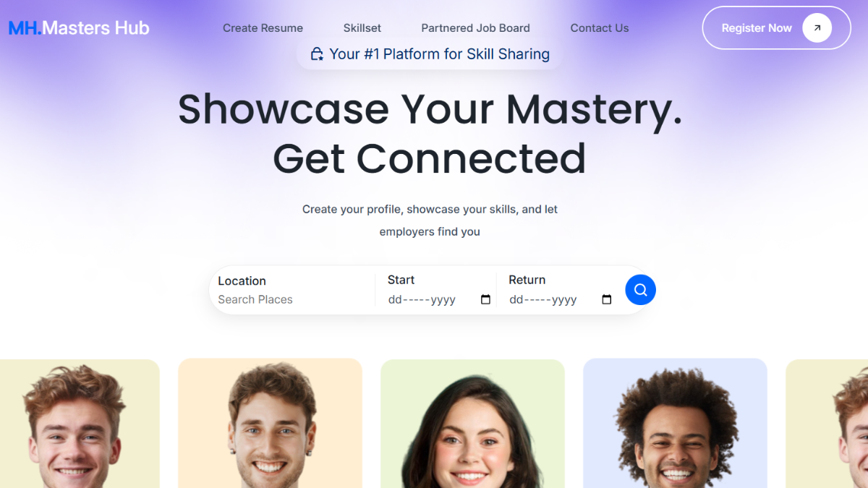Screen dimensions: 868x488
Task: Open Partnered Job Board link
Action: point(476,28)
